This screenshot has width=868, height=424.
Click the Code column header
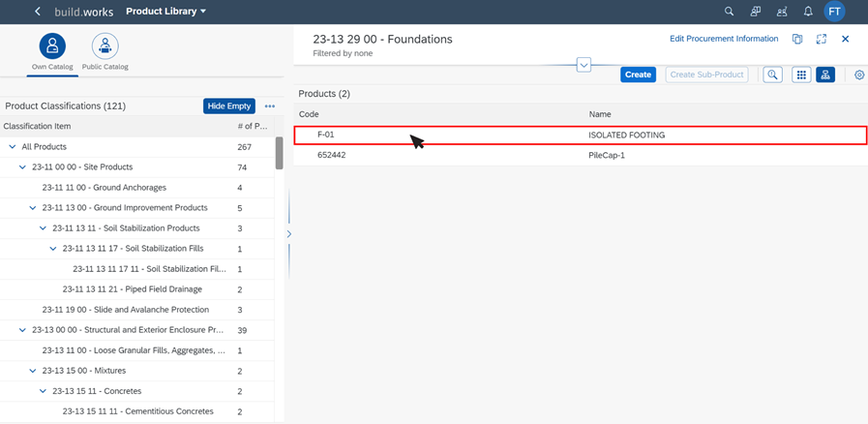click(x=309, y=114)
